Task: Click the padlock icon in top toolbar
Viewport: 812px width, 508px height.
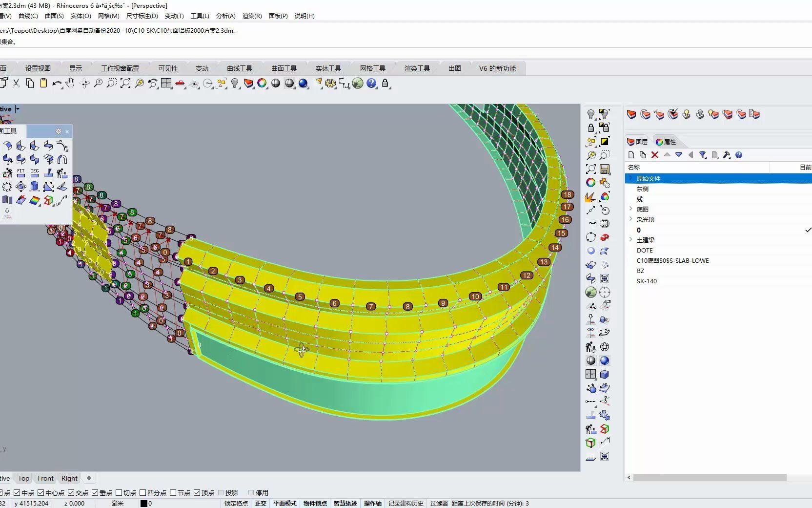Action: click(385, 84)
